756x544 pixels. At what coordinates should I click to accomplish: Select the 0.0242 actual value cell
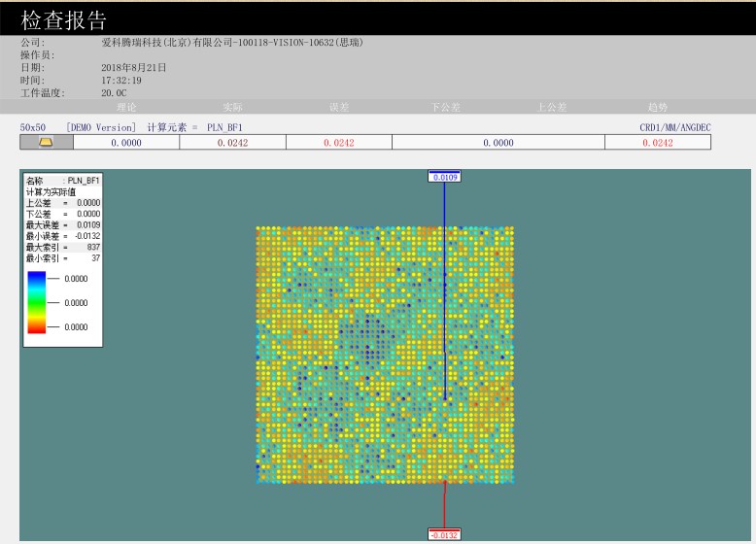click(x=233, y=143)
